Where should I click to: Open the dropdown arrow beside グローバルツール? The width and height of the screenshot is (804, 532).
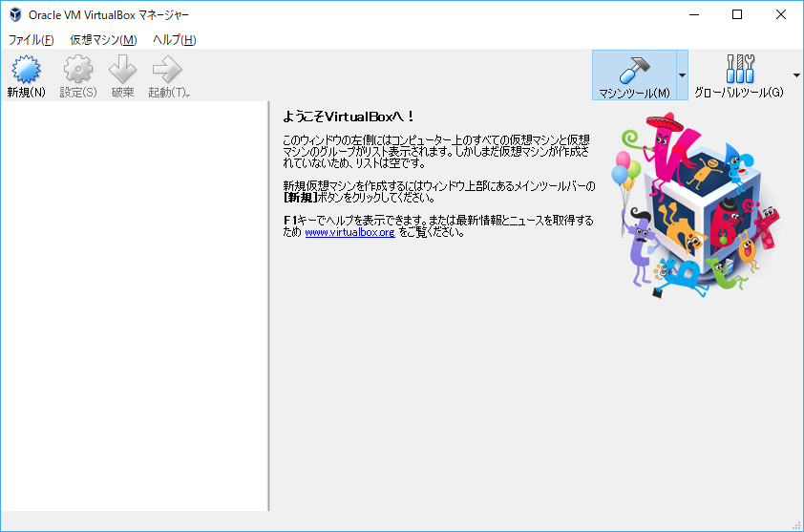pyautogui.click(x=796, y=75)
